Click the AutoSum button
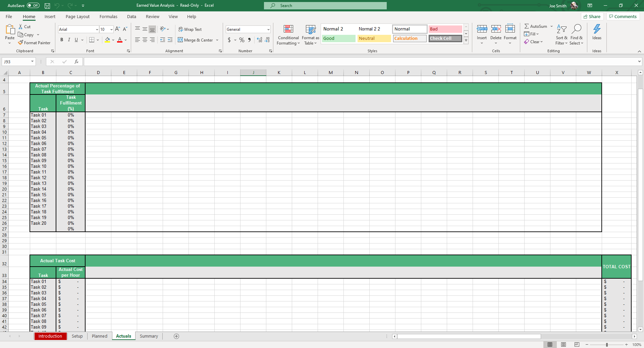This screenshot has height=348, width=644. tap(536, 26)
